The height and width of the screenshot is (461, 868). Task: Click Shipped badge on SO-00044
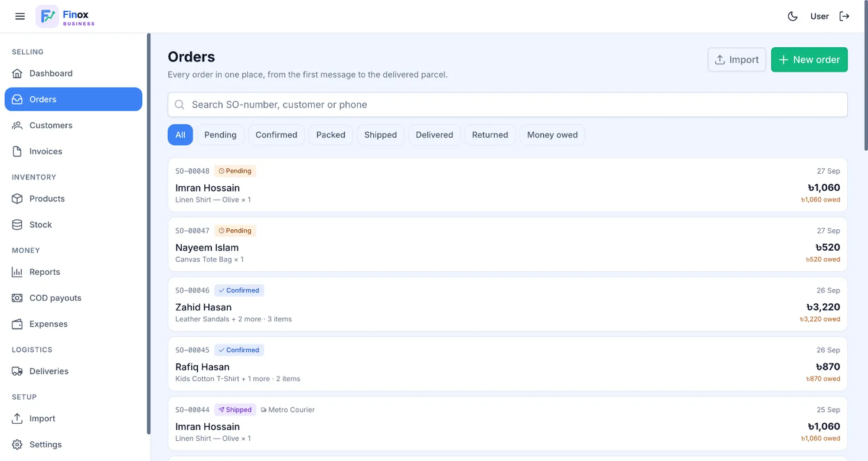pos(235,410)
